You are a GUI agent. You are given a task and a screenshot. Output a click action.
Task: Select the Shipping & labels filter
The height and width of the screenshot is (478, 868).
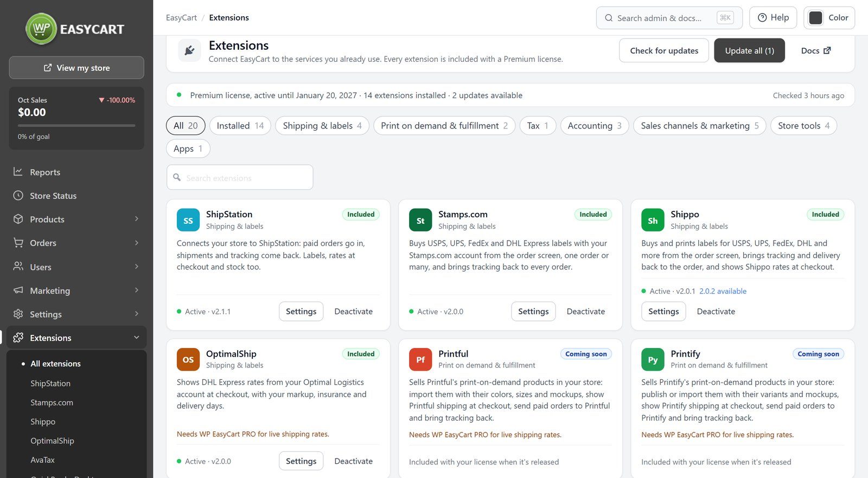coord(322,126)
